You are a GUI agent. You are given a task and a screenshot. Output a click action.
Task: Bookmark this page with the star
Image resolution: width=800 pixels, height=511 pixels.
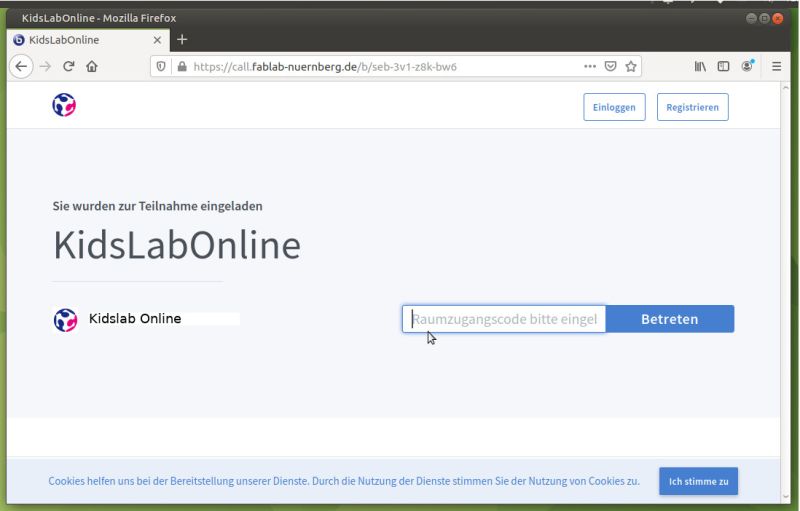[631, 66]
